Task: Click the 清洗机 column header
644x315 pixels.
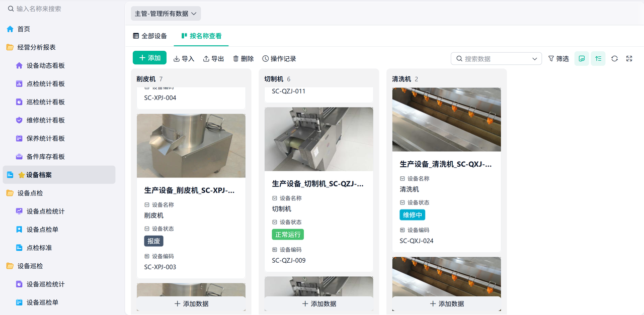Action: 401,79
